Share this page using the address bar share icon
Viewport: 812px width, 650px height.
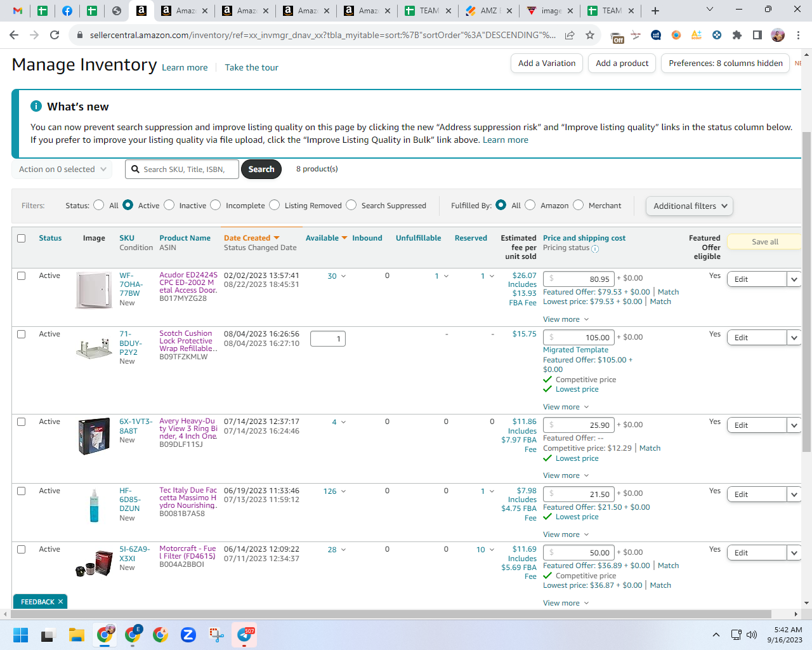[x=570, y=35]
